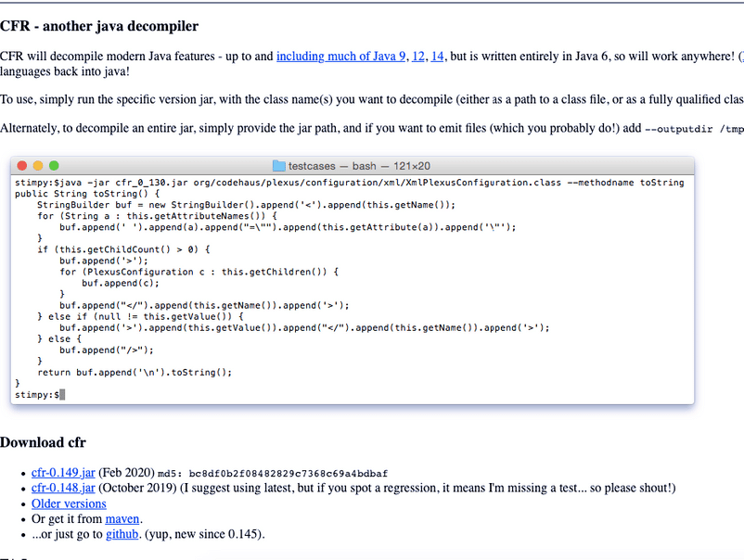
Task: Click the green zoom dot in terminal image
Action: tap(54, 165)
